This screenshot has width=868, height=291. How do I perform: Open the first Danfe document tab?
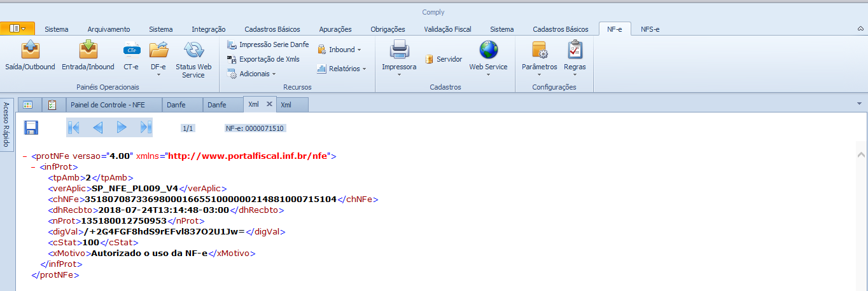[x=183, y=105]
